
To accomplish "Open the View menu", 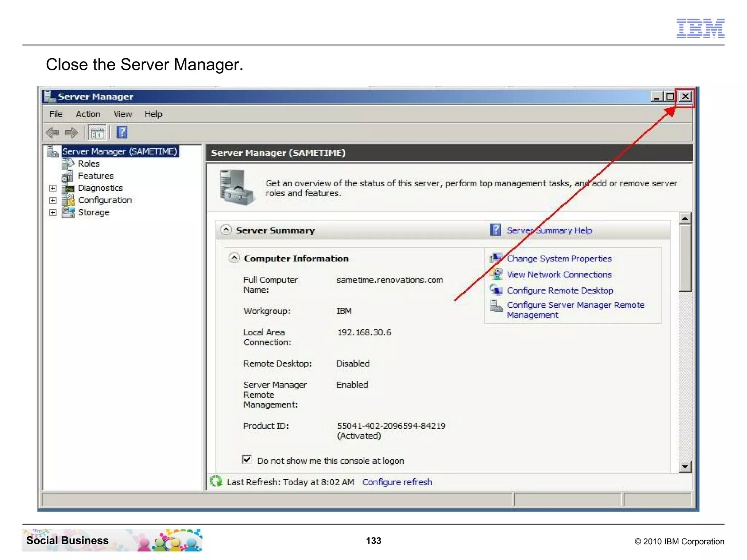I will [x=123, y=114].
